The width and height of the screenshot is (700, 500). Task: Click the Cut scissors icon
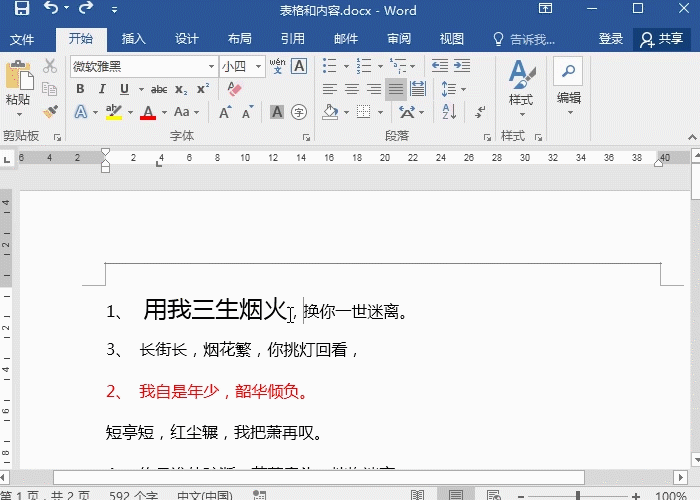pyautogui.click(x=49, y=66)
